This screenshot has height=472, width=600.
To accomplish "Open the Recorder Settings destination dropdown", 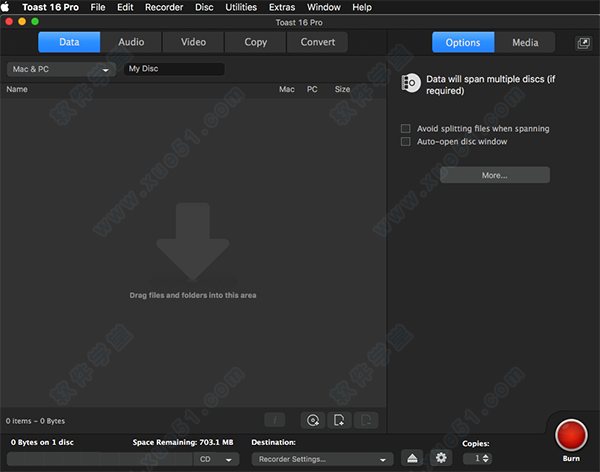I will click(x=322, y=459).
